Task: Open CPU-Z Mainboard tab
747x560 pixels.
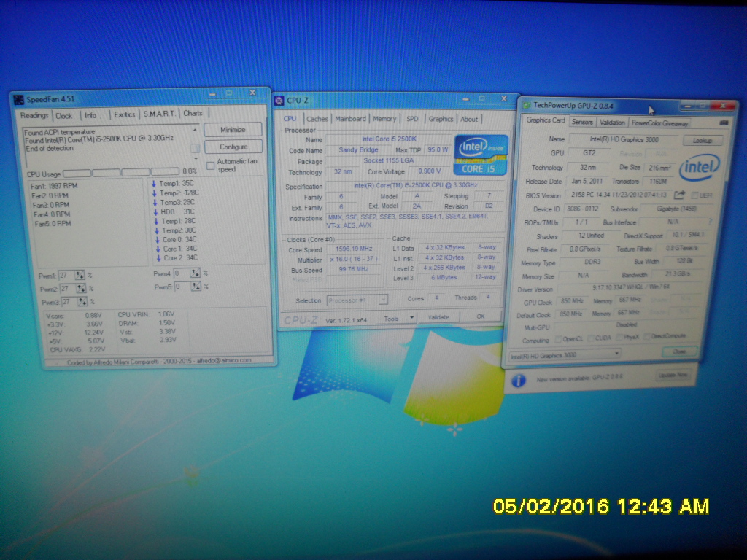Action: click(x=350, y=119)
